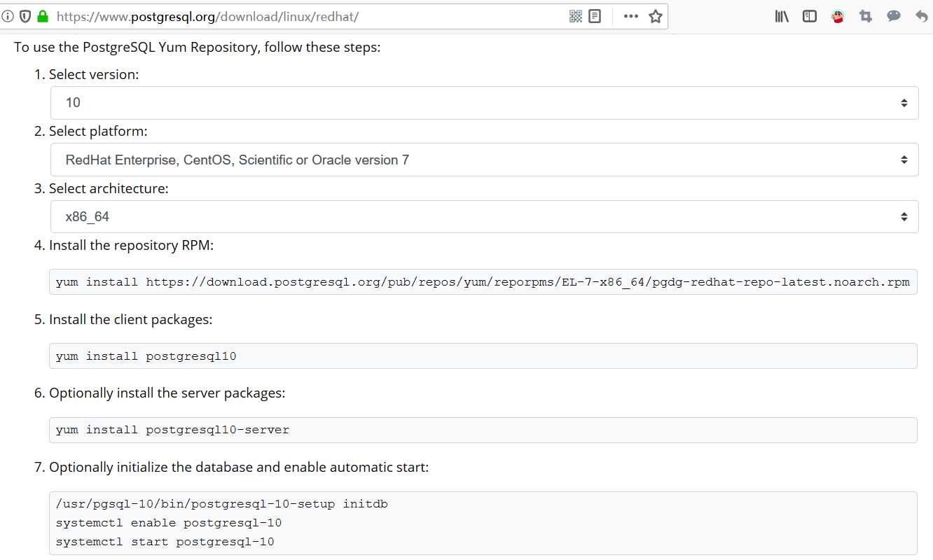Expand the Select platform dropdown
Screen dimensions: 933x560
point(484,160)
